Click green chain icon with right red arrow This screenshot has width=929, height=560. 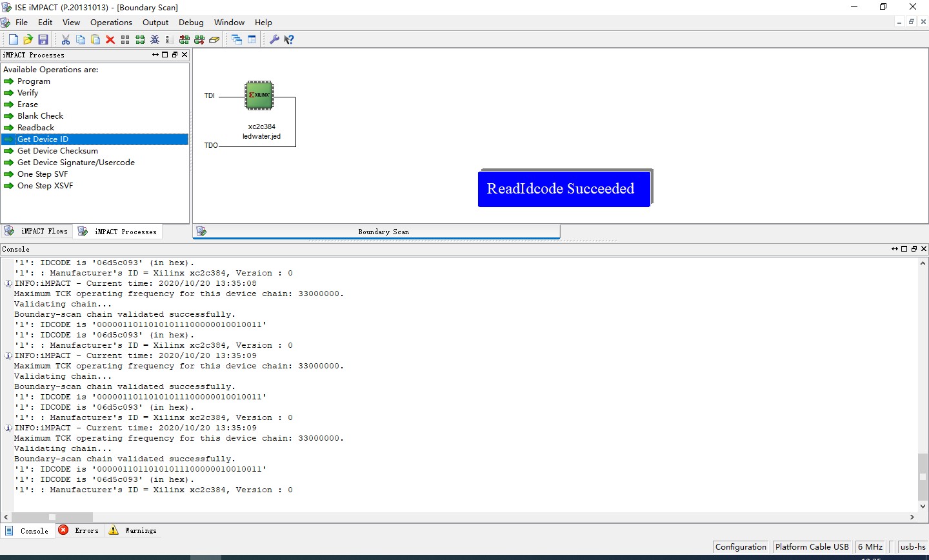[x=199, y=39]
